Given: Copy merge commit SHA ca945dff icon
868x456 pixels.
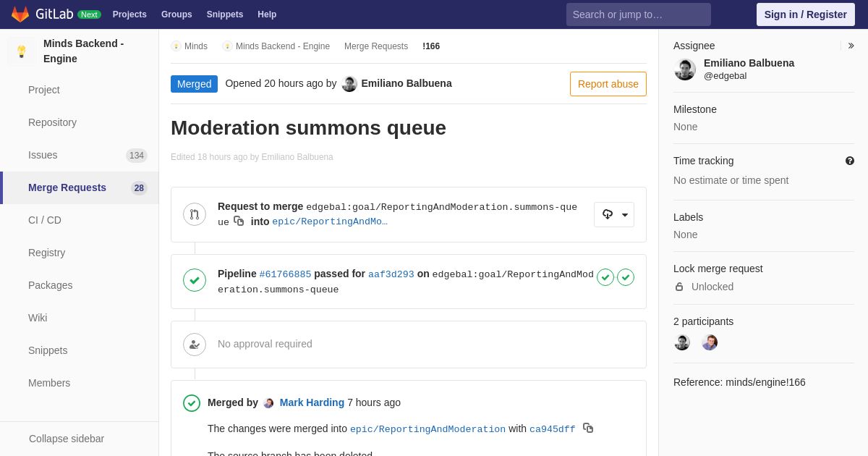Looking at the screenshot, I should (588, 428).
